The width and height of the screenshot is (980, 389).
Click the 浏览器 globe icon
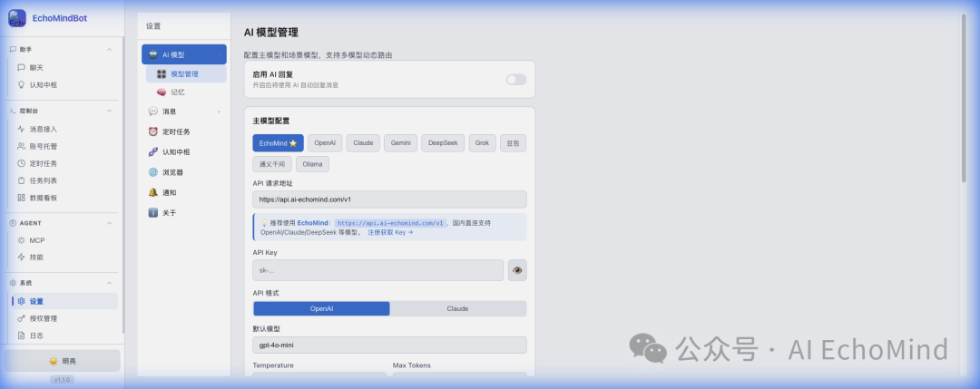153,172
